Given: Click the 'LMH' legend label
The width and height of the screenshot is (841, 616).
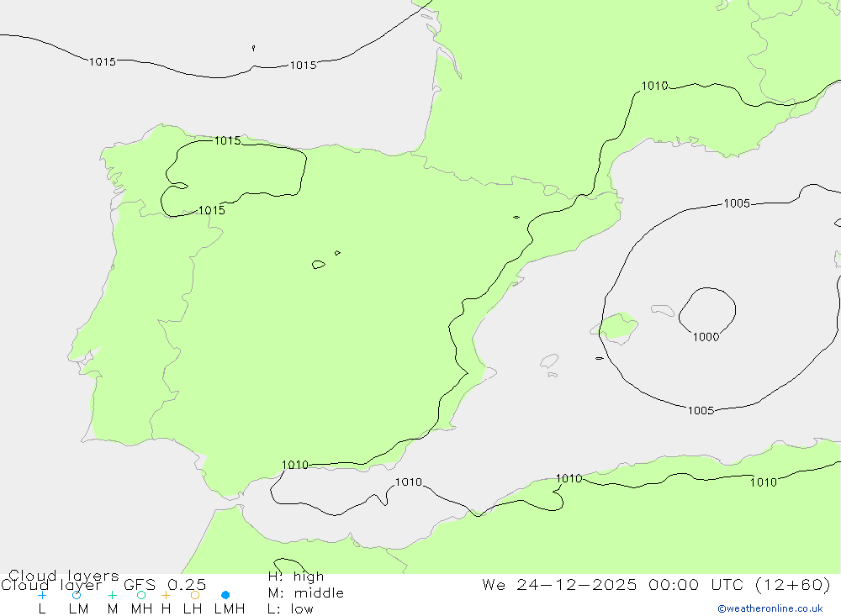Looking at the screenshot, I should click(230, 609).
